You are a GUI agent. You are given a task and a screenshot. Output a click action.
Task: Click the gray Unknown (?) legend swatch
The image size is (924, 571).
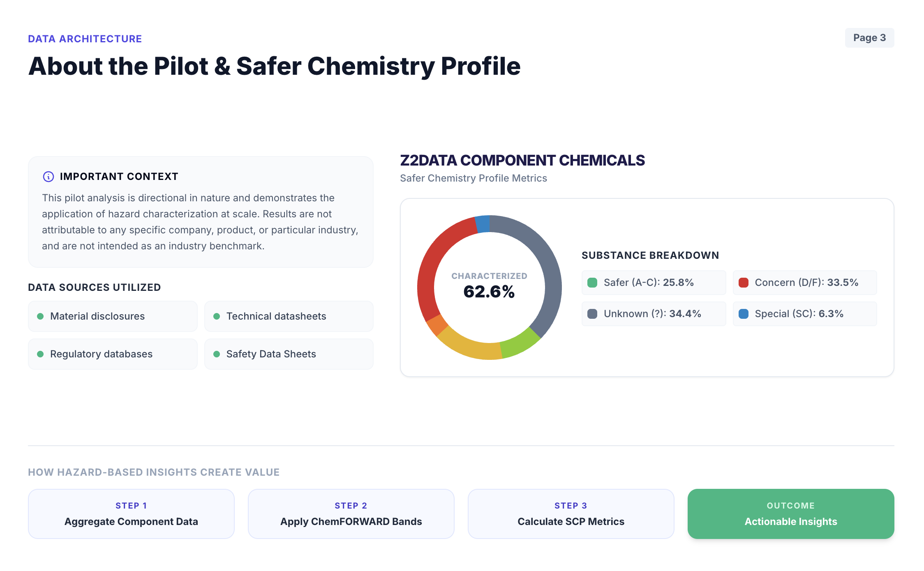point(592,314)
